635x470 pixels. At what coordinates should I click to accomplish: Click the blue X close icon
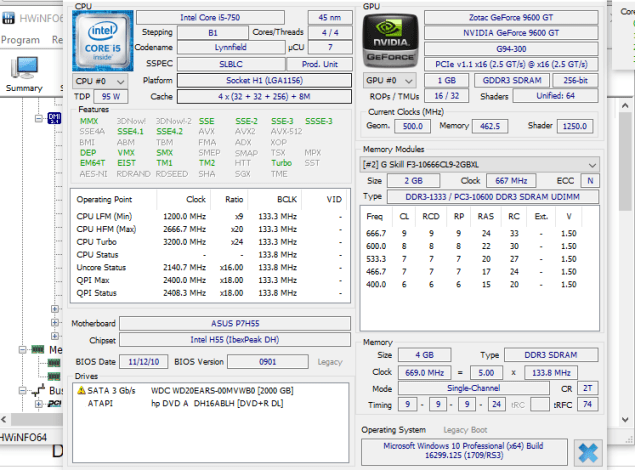[x=588, y=451]
